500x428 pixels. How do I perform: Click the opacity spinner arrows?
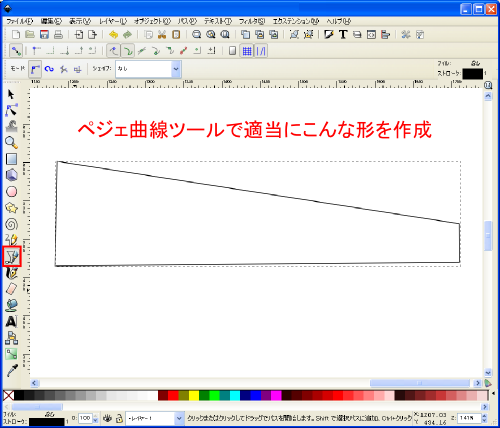[96, 418]
